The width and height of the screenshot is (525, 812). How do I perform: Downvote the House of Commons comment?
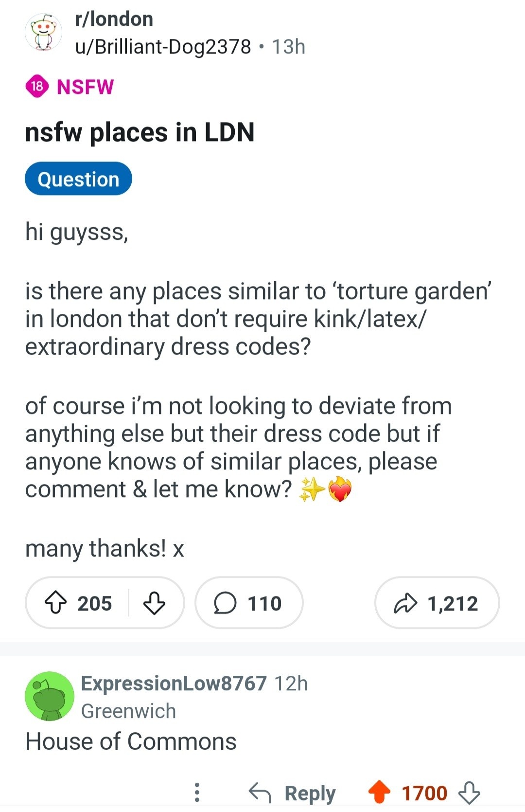[x=470, y=792]
